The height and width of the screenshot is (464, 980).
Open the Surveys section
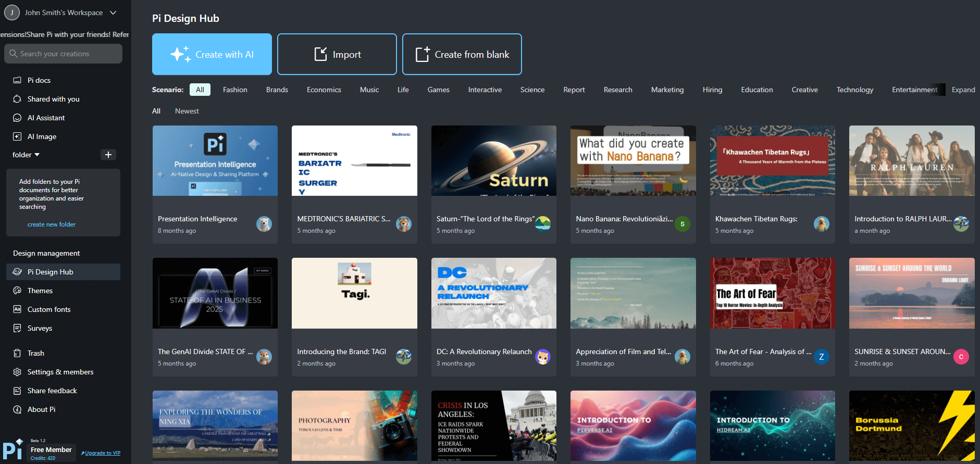pyautogui.click(x=40, y=328)
